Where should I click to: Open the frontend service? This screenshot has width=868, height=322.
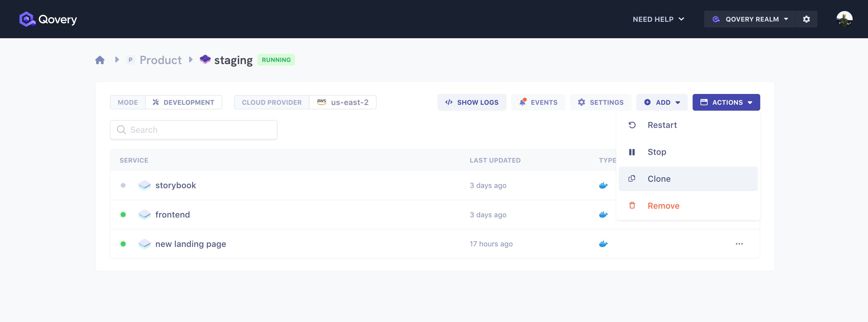(x=172, y=215)
